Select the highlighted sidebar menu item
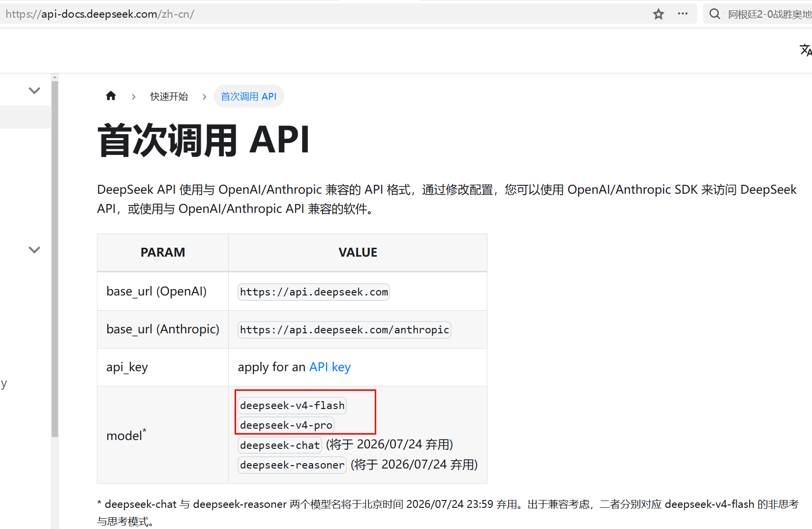Image resolution: width=812 pixels, height=529 pixels. 25,117
